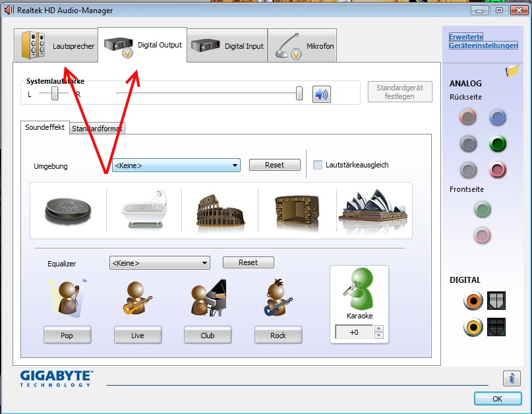Click the upper optical digital connector
532x414 pixels.
tap(496, 301)
